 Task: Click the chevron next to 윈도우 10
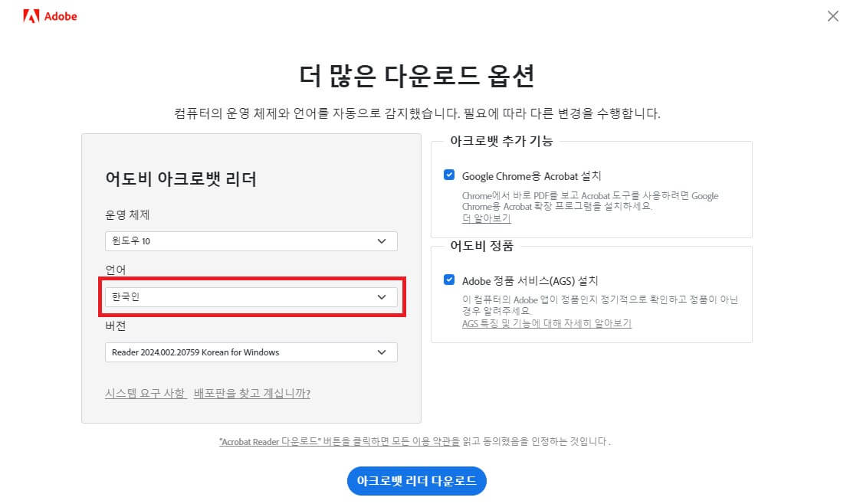(x=381, y=241)
